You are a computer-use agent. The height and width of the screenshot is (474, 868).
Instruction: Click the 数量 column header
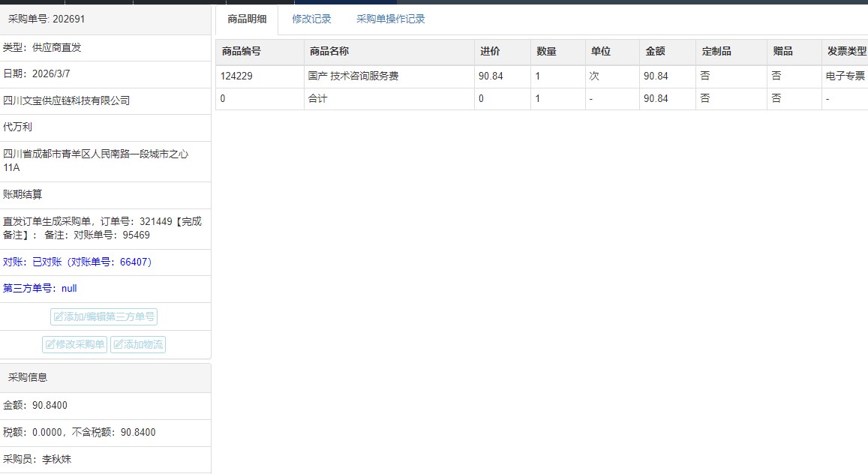click(x=546, y=52)
